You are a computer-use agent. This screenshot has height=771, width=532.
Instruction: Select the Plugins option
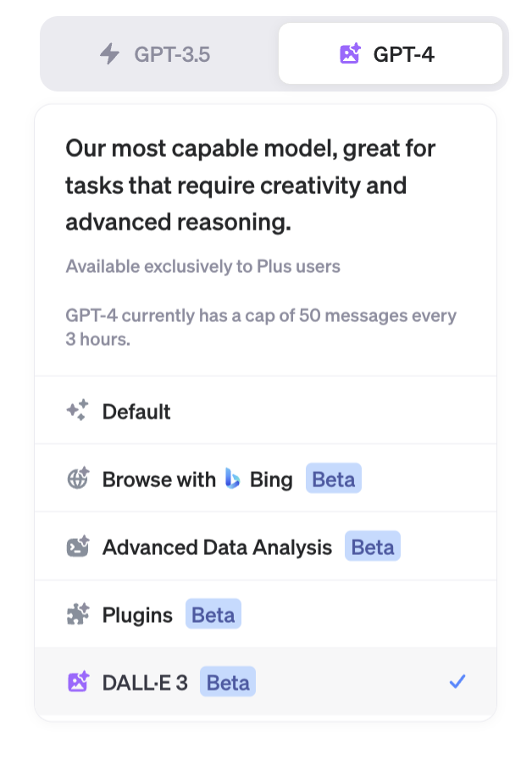click(x=137, y=615)
